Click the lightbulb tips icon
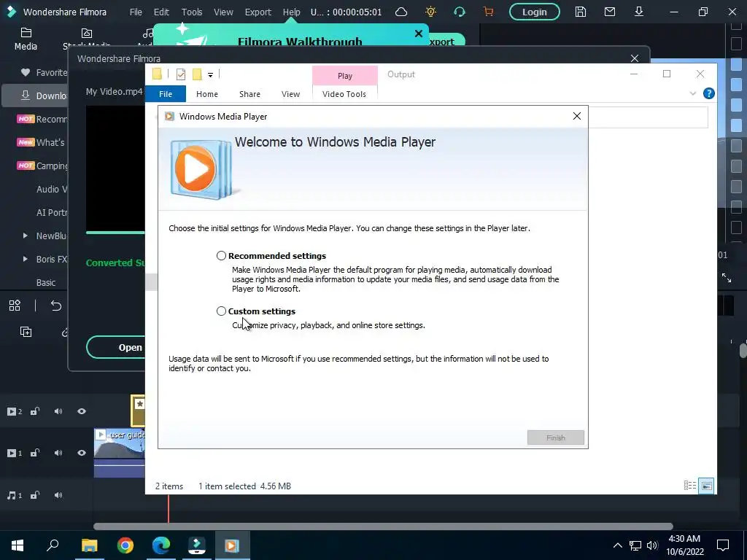This screenshot has width=747, height=560. [x=430, y=12]
